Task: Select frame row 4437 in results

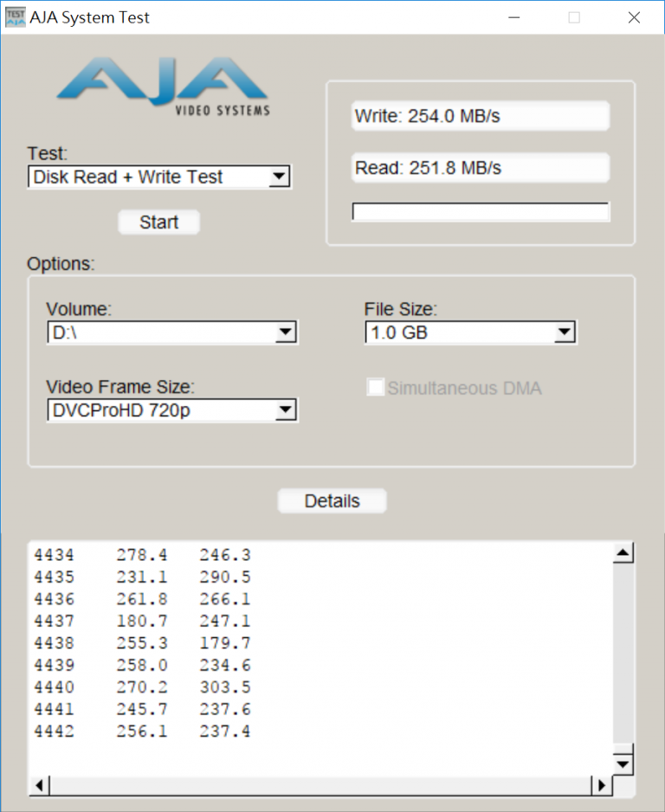Action: [x=142, y=621]
